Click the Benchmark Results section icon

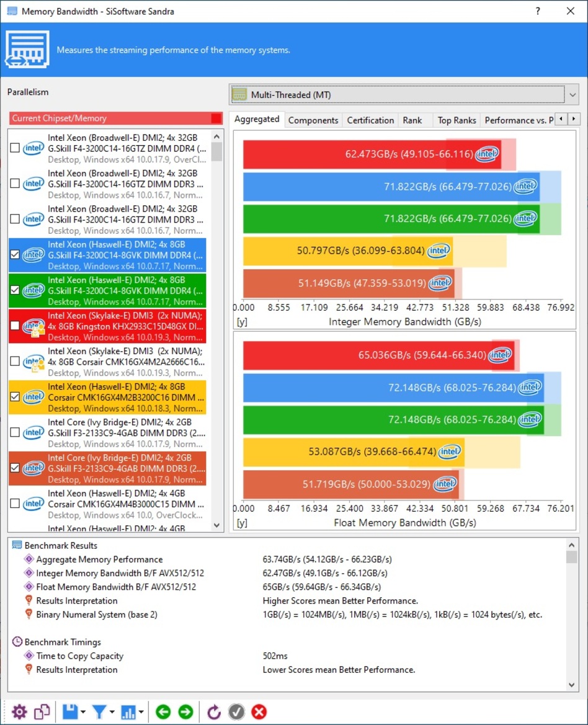point(17,545)
